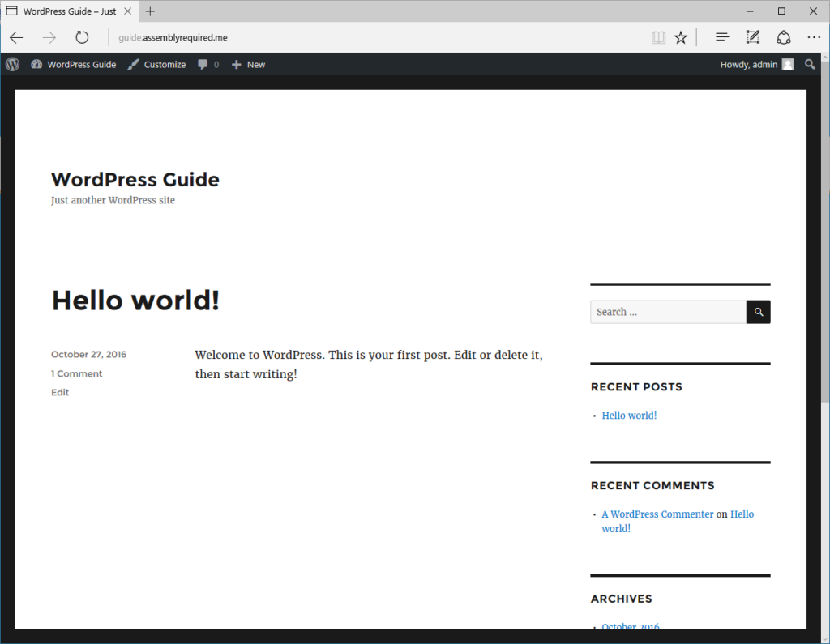Open the Share icon in browser toolbar

click(783, 37)
